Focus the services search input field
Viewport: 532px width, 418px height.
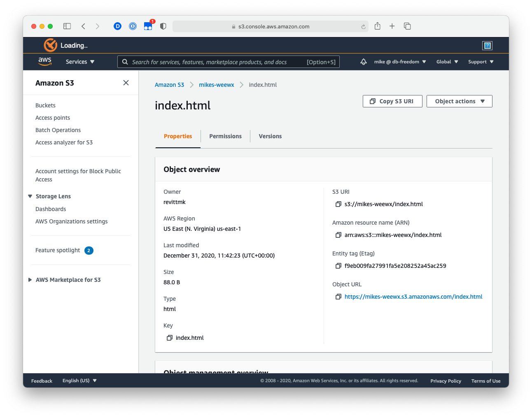pyautogui.click(x=229, y=62)
